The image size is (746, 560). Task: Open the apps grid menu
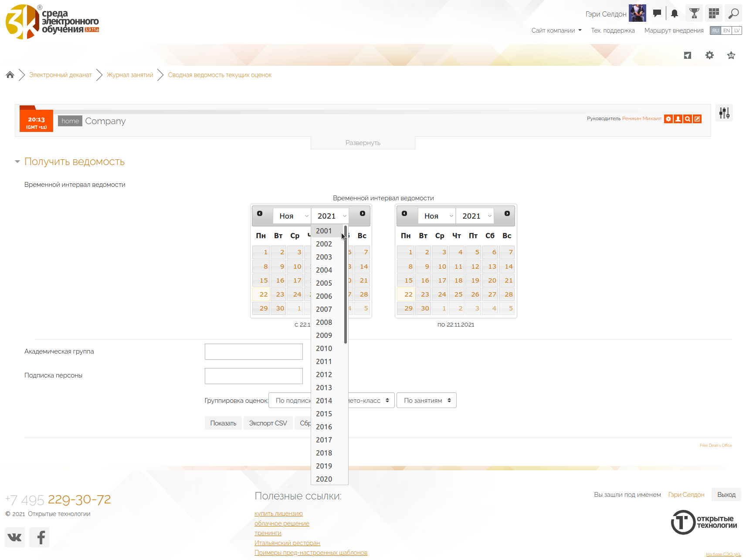pos(714,13)
